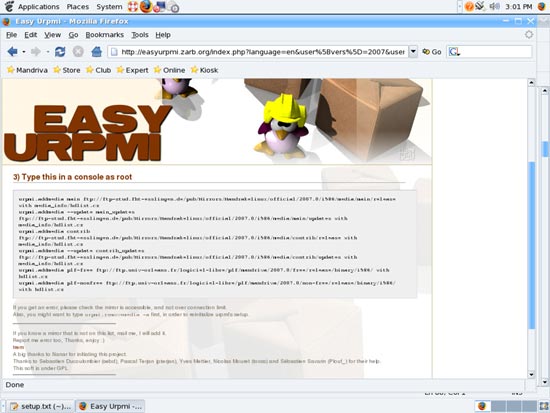Go to the Home page icon
Viewport: 550px width, 413px height.
point(96,52)
